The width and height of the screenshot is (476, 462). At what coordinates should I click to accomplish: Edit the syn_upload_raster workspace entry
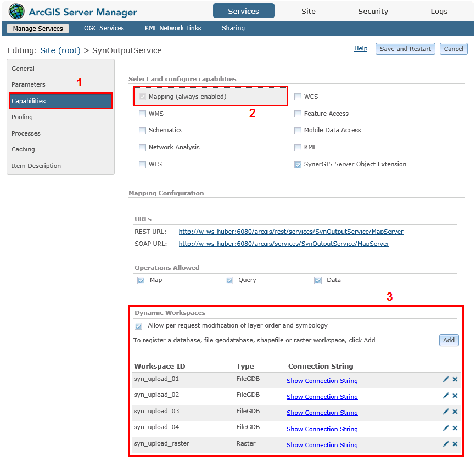click(446, 443)
